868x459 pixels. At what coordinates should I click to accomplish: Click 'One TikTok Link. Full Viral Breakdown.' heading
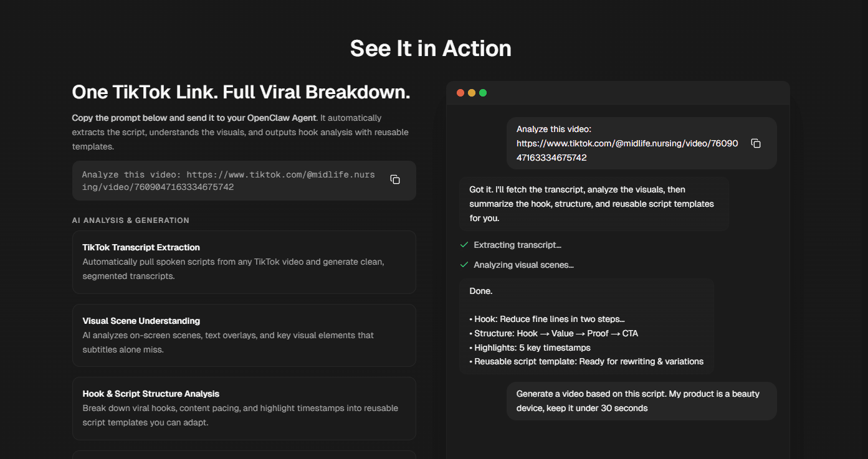241,92
